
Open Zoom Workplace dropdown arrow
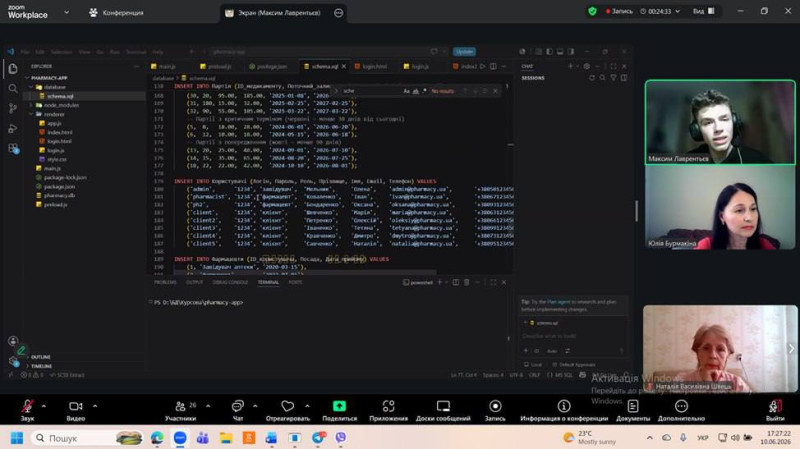[x=66, y=12]
